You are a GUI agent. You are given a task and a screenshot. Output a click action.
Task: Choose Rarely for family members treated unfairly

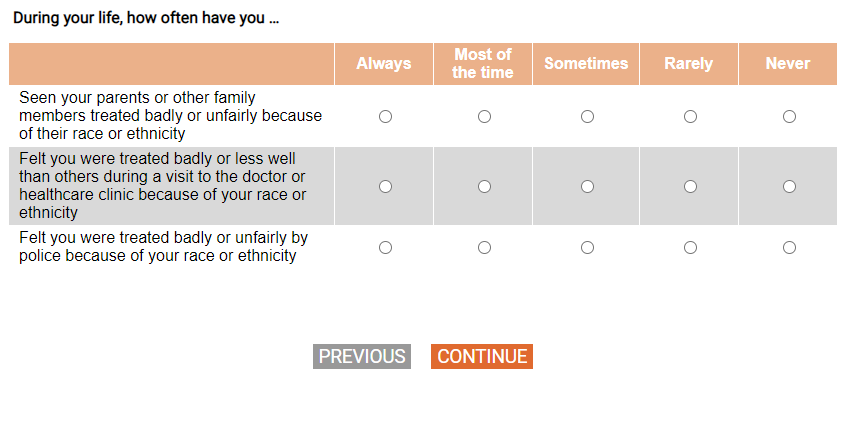coord(690,117)
